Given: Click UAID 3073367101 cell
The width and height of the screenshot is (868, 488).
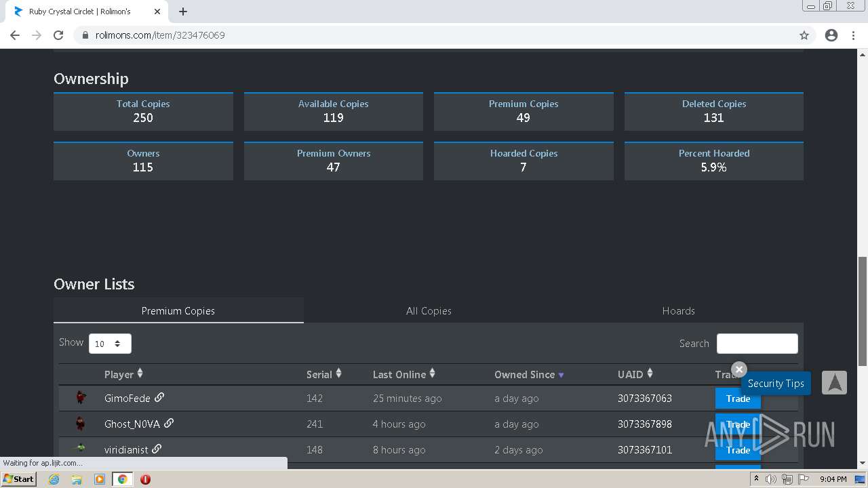Looking at the screenshot, I should [x=644, y=449].
